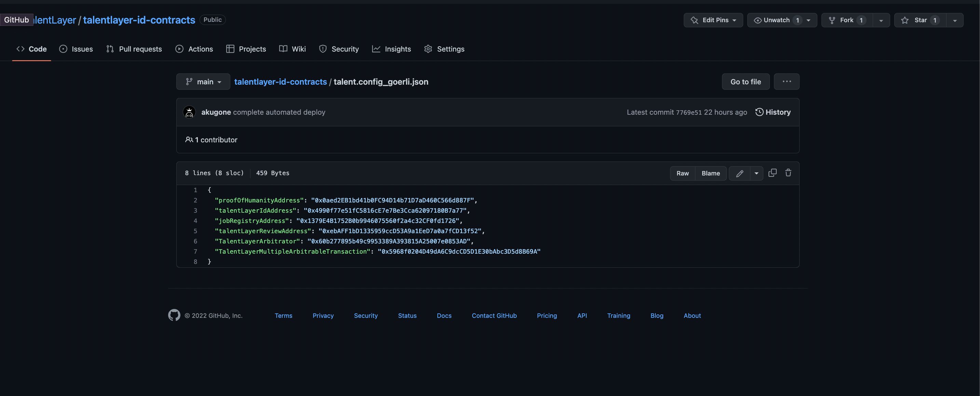Open footer Security link
Image resolution: width=980 pixels, height=396 pixels.
366,315
